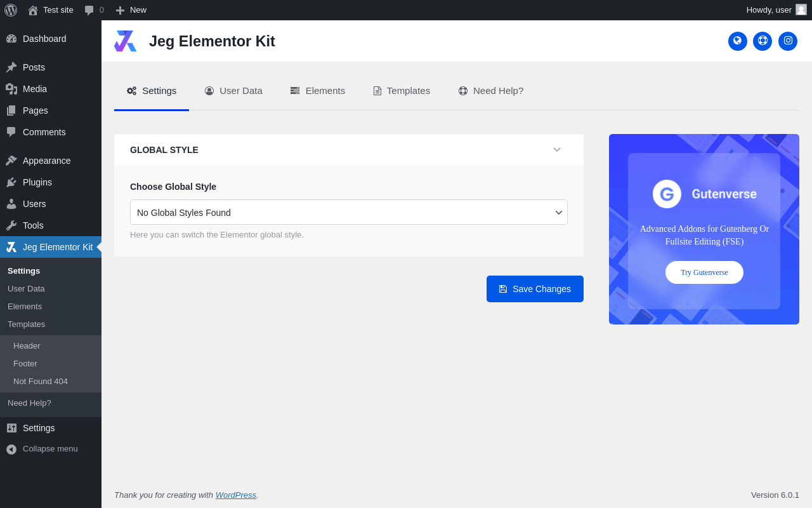
Task: Open Dashboard in the sidebar
Action: point(51,39)
